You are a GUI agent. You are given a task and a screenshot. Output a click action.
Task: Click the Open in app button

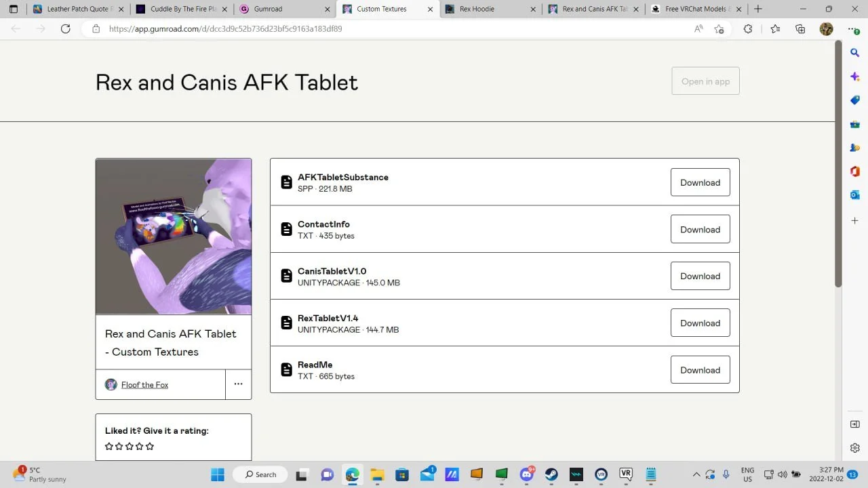tap(705, 81)
